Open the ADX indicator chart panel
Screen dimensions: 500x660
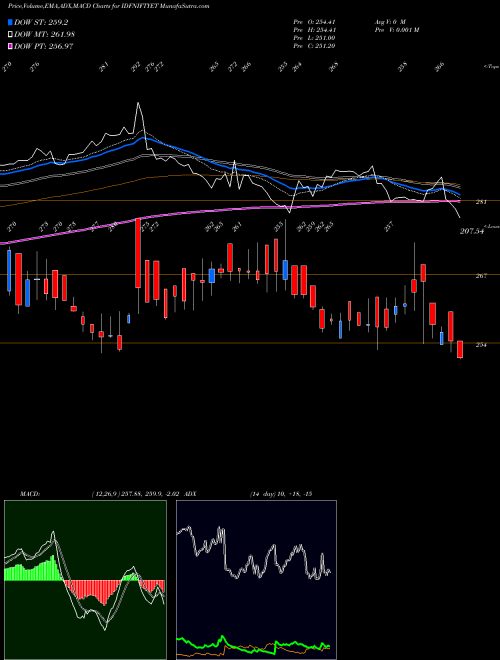click(256, 580)
